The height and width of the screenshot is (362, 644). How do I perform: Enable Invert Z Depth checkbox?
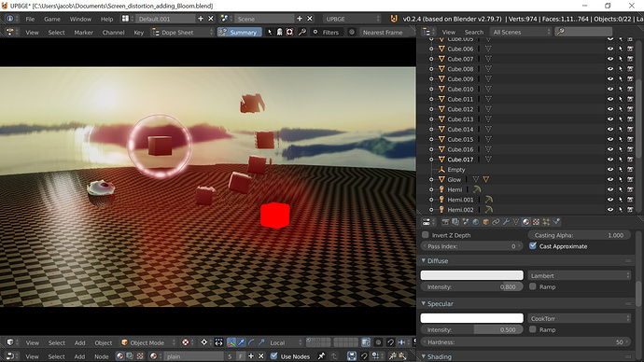click(426, 235)
